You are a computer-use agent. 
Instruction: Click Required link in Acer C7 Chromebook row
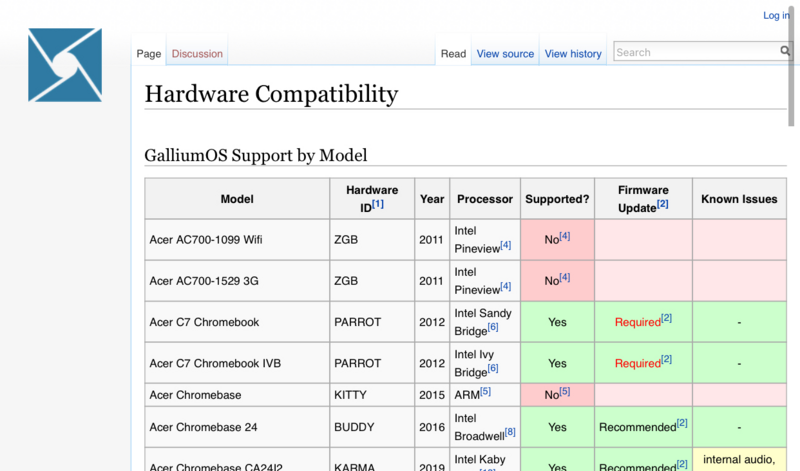point(637,322)
